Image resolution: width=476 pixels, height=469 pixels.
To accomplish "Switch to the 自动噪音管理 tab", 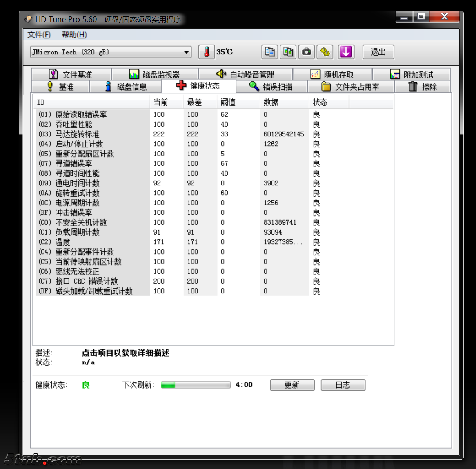I will pos(245,74).
